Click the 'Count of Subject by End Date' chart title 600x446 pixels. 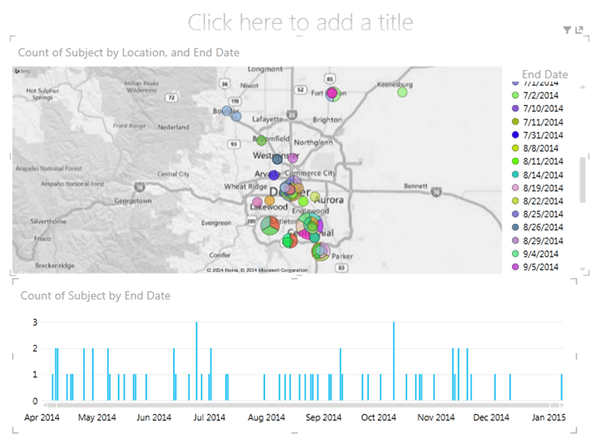coord(95,296)
